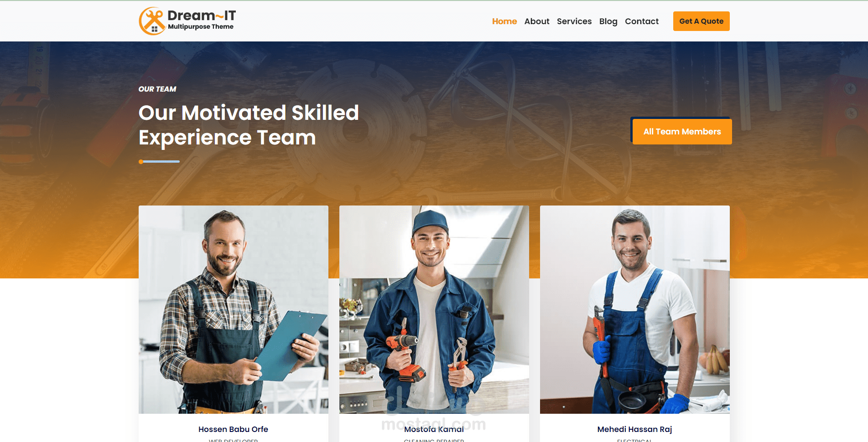This screenshot has height=442, width=868.
Task: Go to the About page
Action: coord(537,21)
